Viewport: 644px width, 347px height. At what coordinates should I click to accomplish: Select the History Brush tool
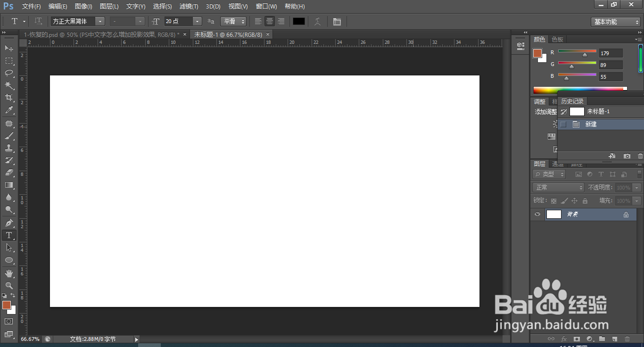9,160
